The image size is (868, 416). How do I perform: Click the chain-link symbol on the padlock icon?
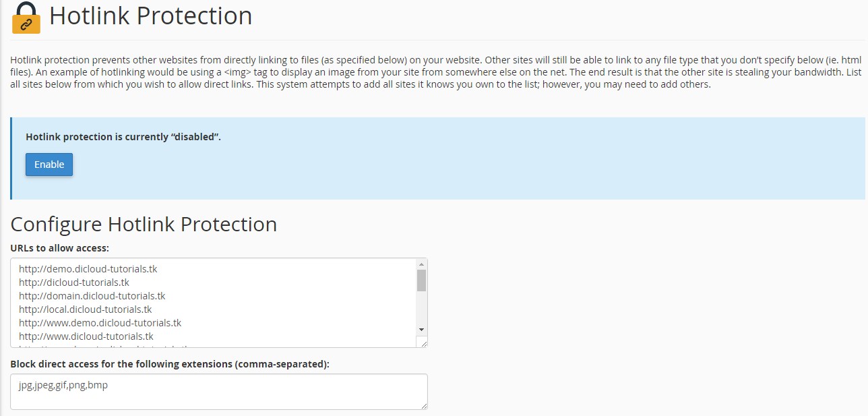click(x=27, y=26)
